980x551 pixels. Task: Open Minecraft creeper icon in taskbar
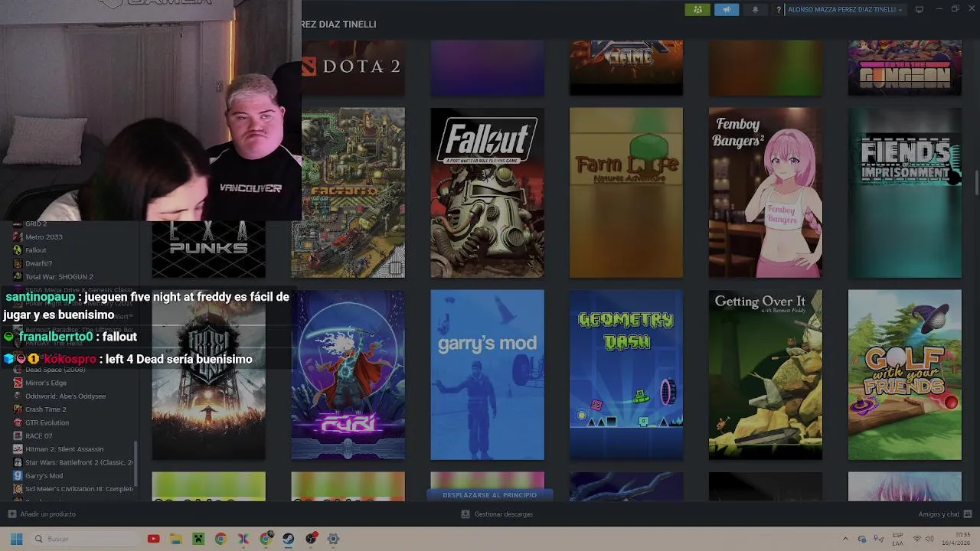click(x=198, y=539)
